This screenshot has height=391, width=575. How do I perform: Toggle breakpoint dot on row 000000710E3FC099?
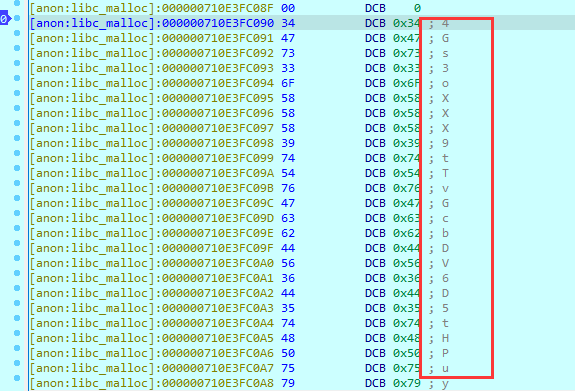coord(17,153)
